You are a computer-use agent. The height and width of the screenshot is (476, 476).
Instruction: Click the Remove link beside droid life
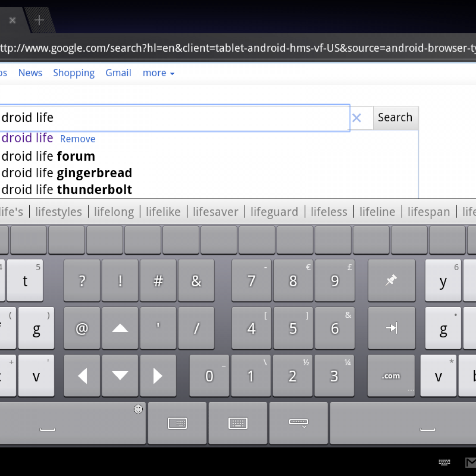click(x=78, y=139)
